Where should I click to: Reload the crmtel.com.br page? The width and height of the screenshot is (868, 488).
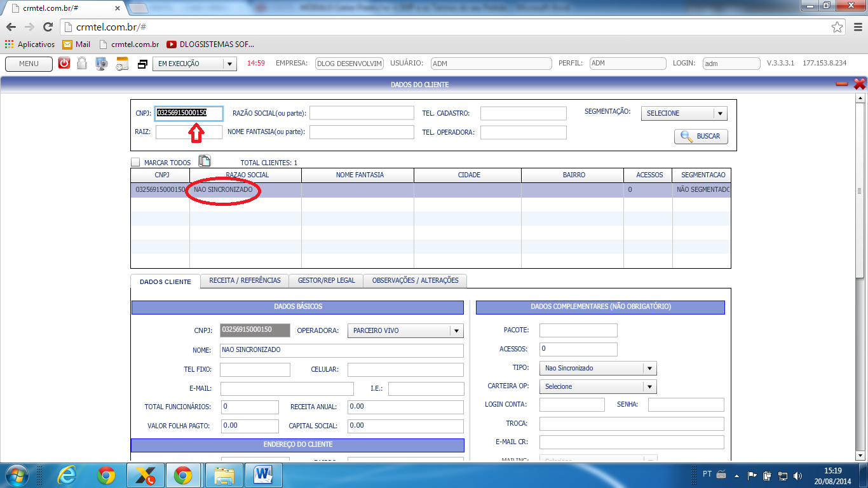point(48,27)
